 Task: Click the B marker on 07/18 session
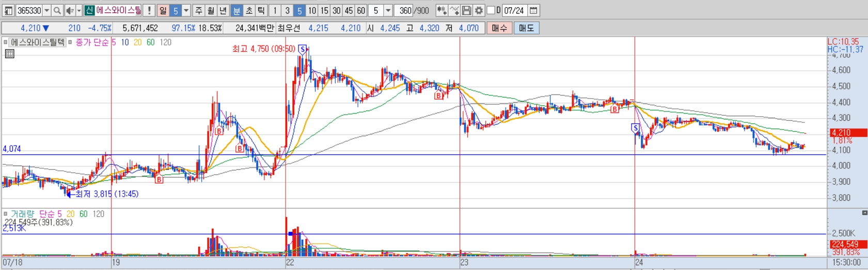pos(159,179)
